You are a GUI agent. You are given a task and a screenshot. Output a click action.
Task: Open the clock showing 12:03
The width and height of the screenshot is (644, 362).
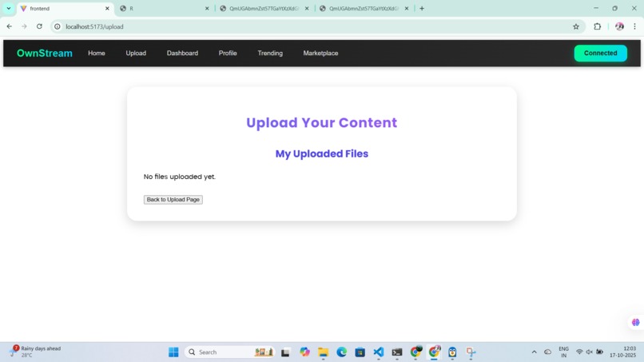[622, 352]
